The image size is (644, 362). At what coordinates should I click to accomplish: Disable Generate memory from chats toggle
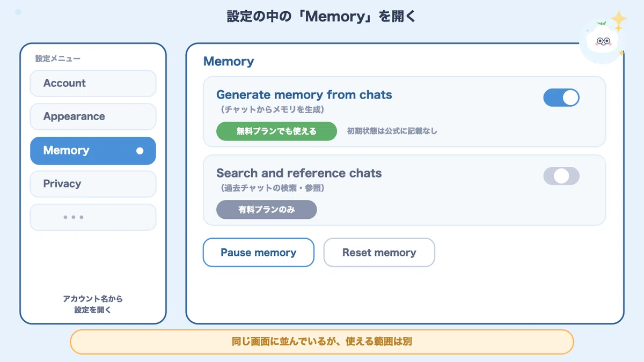click(561, 98)
